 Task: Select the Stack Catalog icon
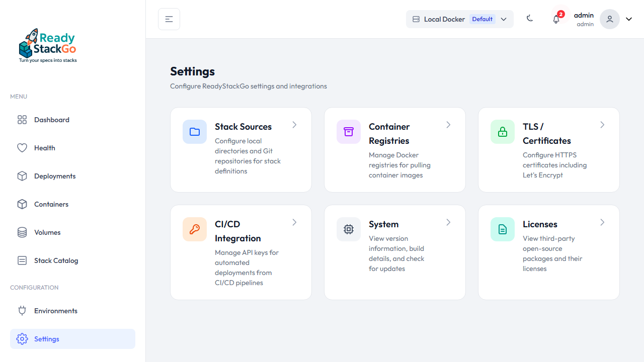[22, 260]
